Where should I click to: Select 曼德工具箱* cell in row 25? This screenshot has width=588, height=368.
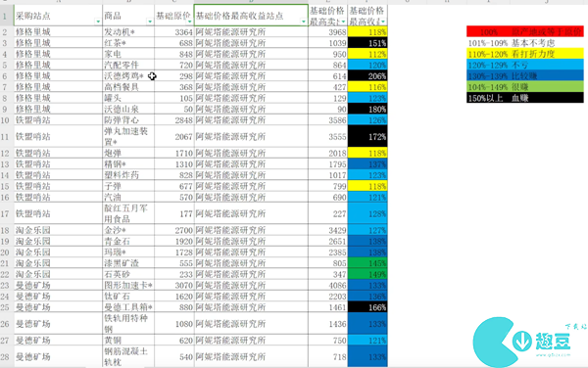128,307
